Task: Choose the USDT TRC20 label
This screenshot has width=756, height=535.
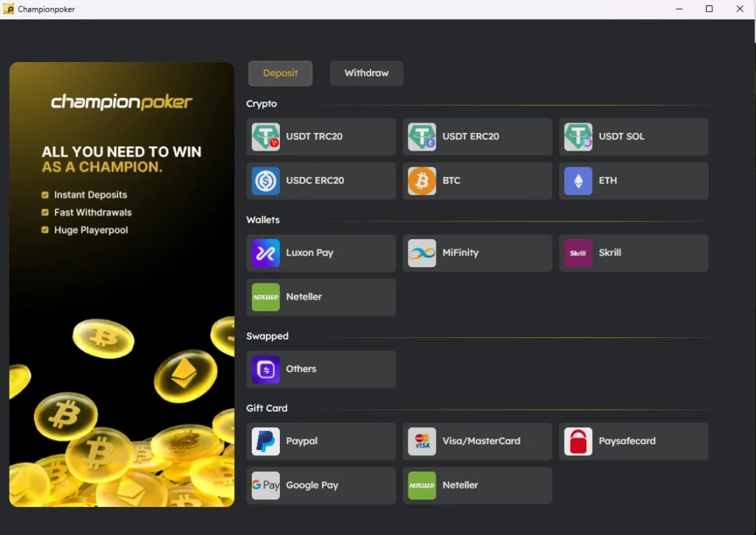Action: point(315,137)
